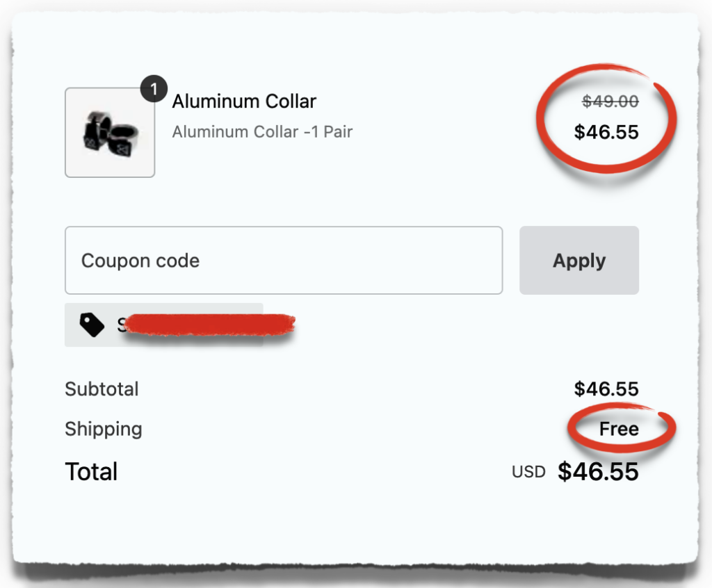Click the Total label
This screenshot has height=588, width=712.
[x=90, y=471]
